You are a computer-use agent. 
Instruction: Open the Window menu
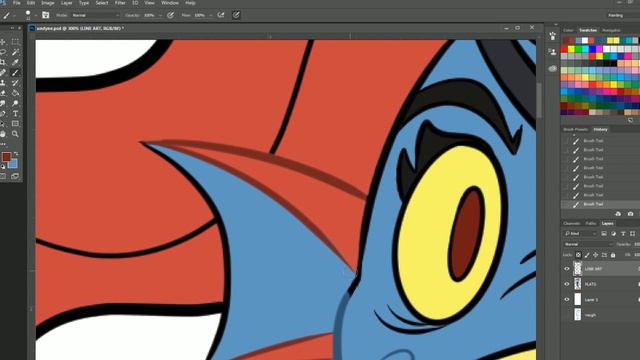pyautogui.click(x=170, y=3)
